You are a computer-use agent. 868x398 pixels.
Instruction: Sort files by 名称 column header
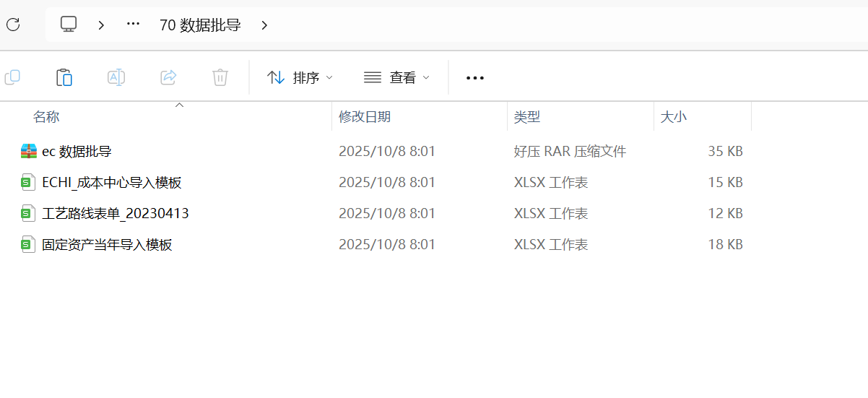point(47,117)
